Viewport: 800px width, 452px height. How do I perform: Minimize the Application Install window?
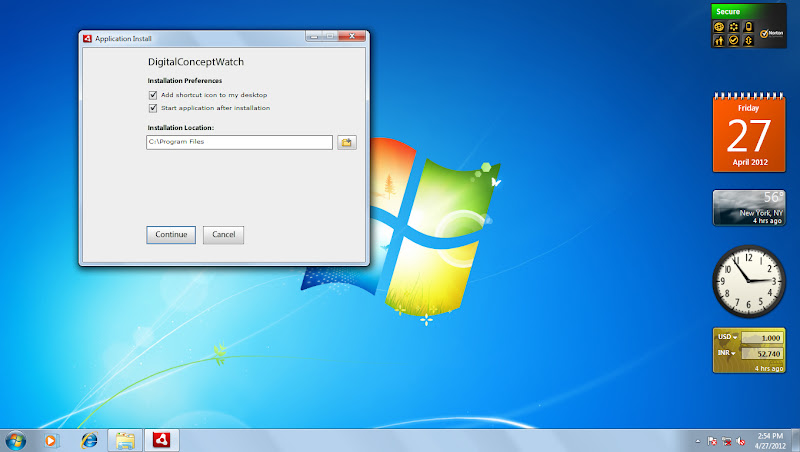coord(314,36)
